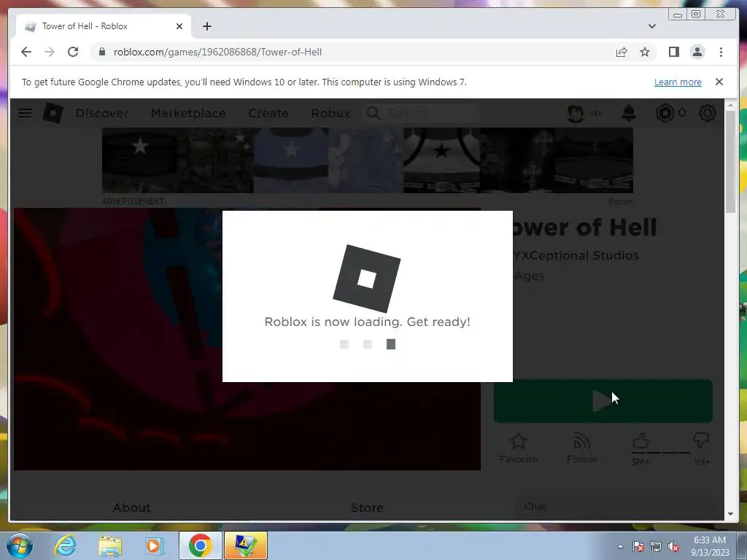
Task: Click the Action Center flag tray icon
Action: tap(638, 546)
